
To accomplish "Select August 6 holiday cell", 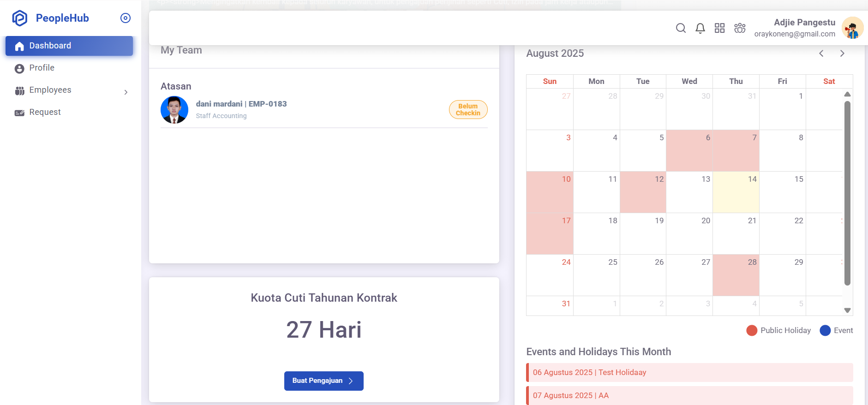I will coord(689,150).
